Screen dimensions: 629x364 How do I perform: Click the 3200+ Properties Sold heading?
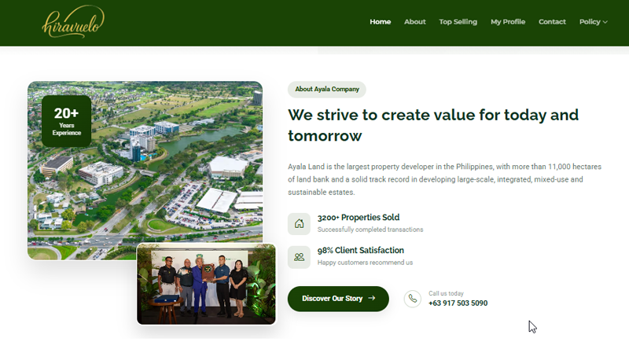tap(359, 218)
